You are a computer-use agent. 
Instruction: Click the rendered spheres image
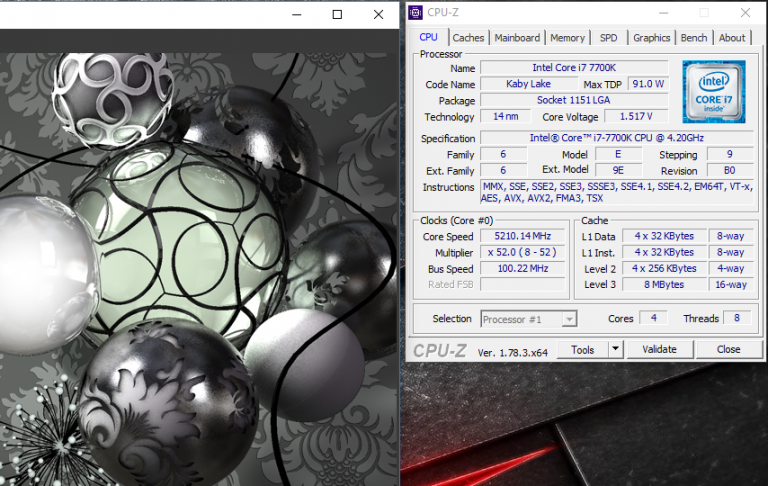click(x=198, y=269)
